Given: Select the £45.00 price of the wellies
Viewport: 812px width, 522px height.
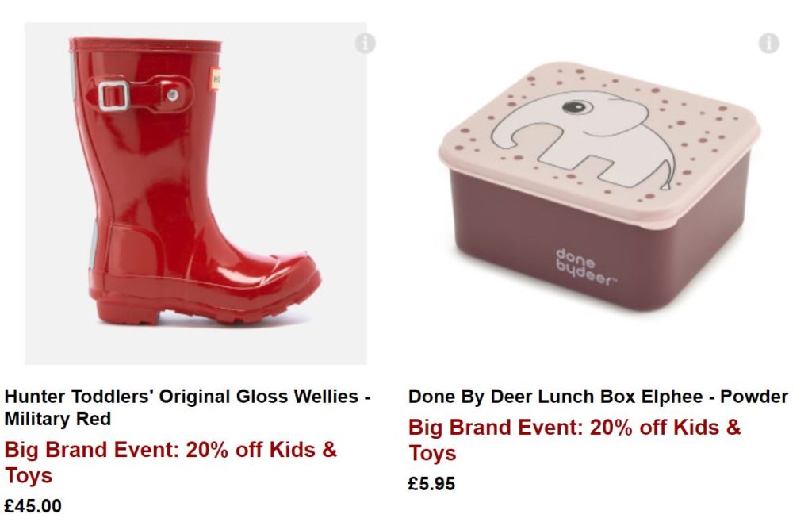Looking at the screenshot, I should pyautogui.click(x=33, y=505).
